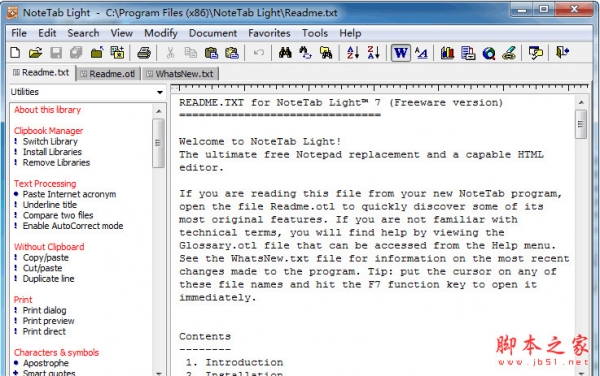
Task: Sort lines descending Z-A icon
Action: click(x=373, y=52)
